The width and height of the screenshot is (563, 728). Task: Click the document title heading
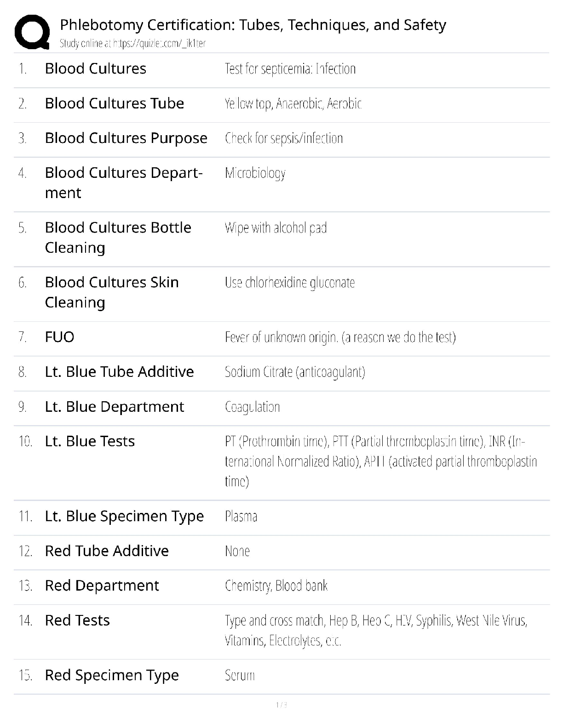[x=253, y=25]
